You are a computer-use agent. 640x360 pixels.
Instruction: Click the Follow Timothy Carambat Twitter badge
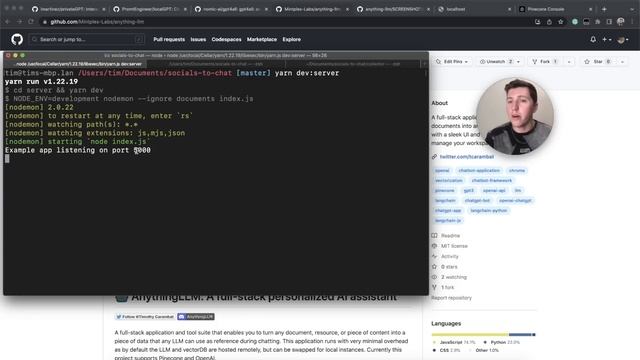coord(145,317)
